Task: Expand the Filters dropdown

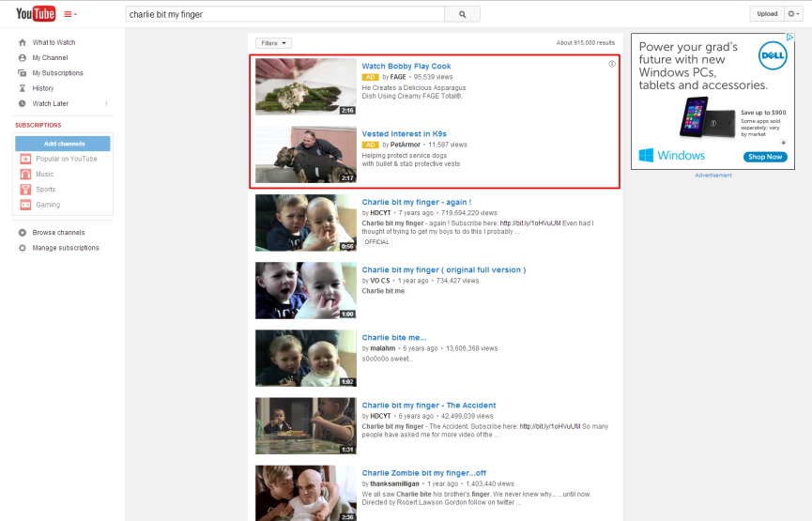Action: click(273, 43)
